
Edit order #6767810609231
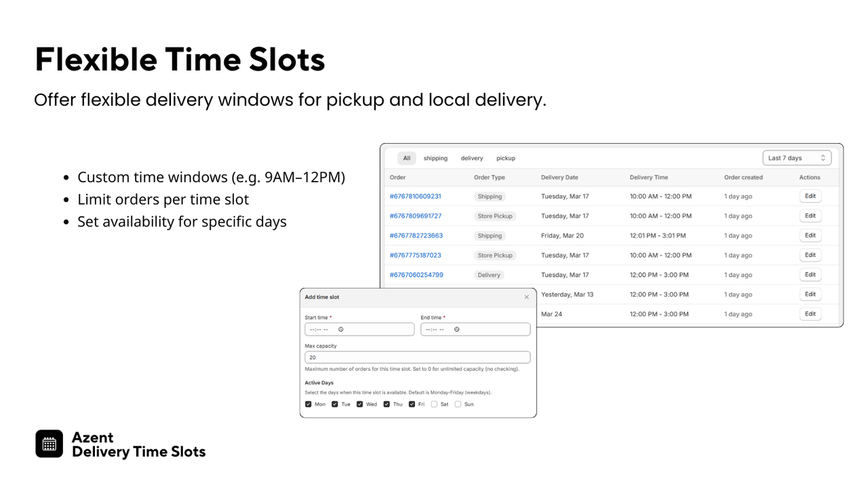coord(810,196)
